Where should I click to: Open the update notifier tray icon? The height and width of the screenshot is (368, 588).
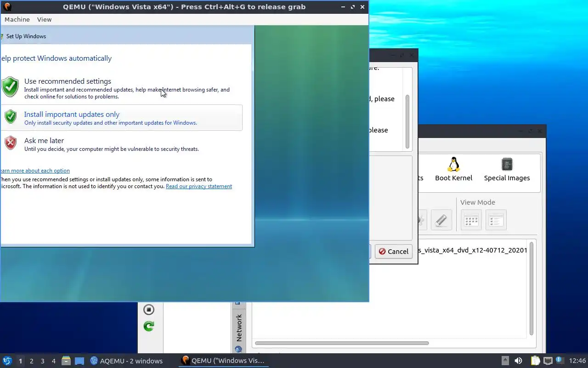click(x=559, y=360)
